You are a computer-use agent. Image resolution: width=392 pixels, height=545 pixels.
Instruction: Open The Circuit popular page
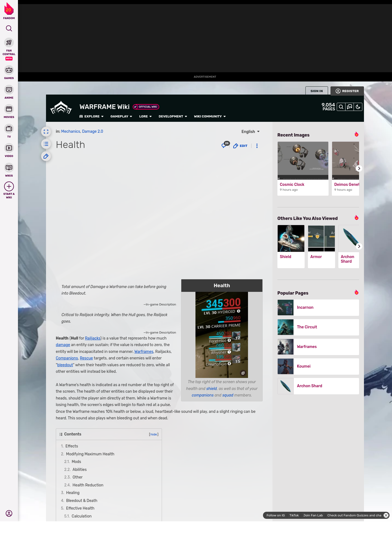click(318, 327)
